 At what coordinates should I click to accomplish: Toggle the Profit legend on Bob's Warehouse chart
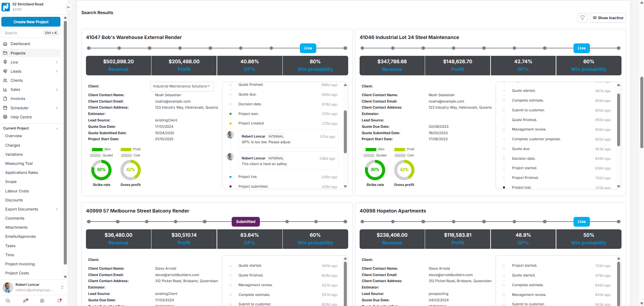(x=131, y=149)
